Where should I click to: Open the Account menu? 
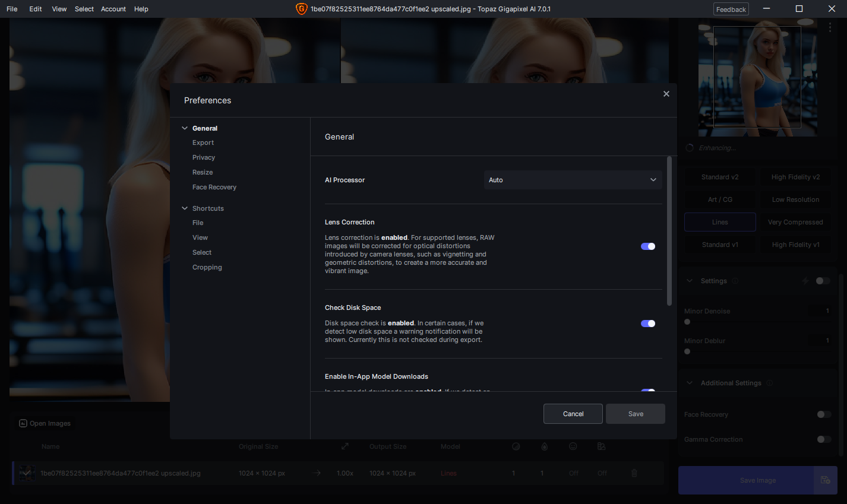[113, 9]
